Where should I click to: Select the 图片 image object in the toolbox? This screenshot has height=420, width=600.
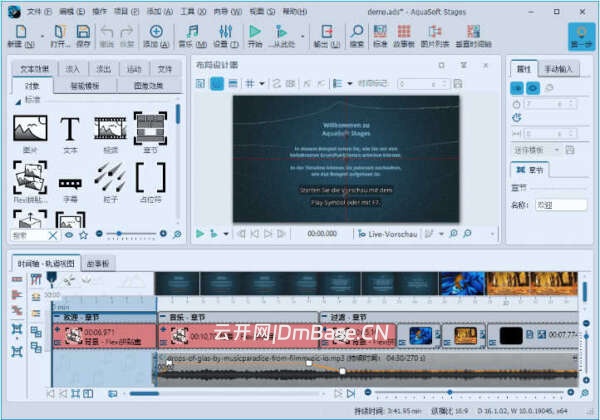click(x=30, y=133)
